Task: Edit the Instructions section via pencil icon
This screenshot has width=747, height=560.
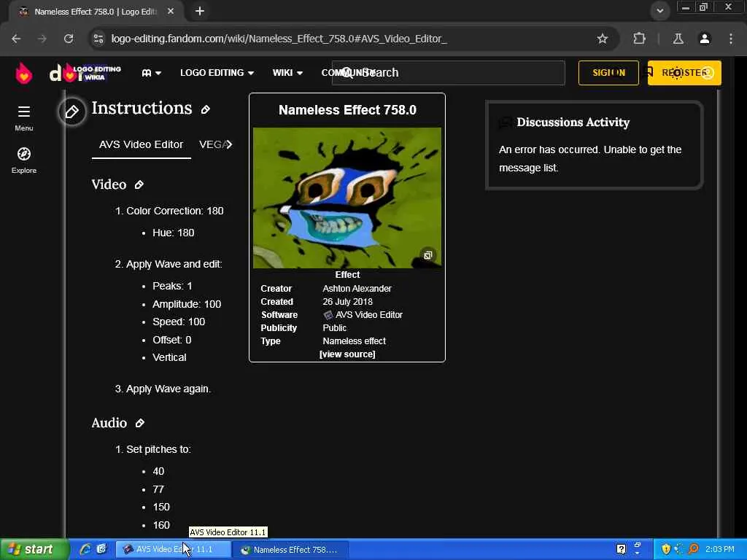Action: tap(205, 109)
